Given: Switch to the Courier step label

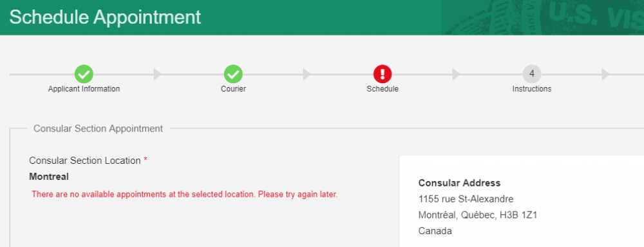Looking at the screenshot, I should [x=233, y=89].
